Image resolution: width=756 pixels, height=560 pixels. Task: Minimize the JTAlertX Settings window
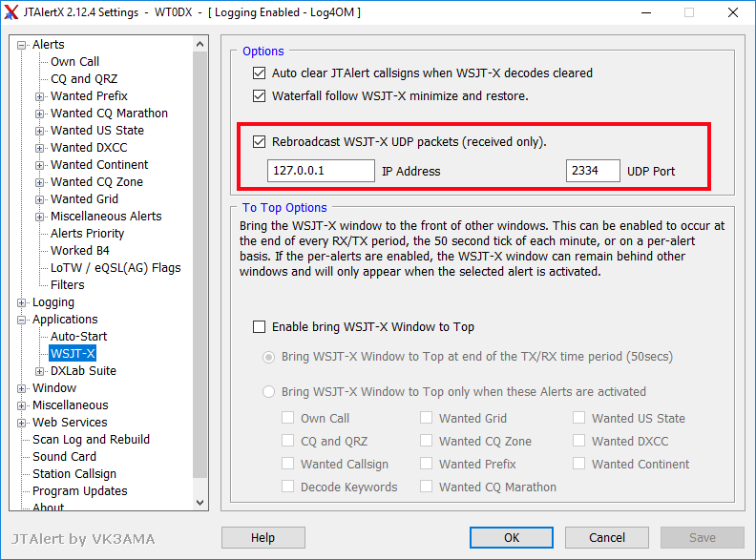tap(646, 12)
